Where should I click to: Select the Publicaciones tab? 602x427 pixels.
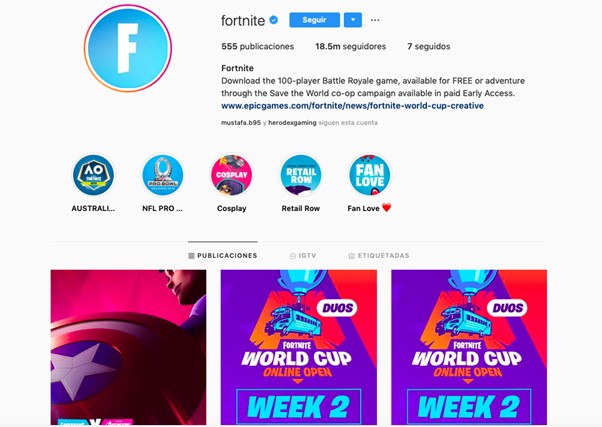coord(223,256)
